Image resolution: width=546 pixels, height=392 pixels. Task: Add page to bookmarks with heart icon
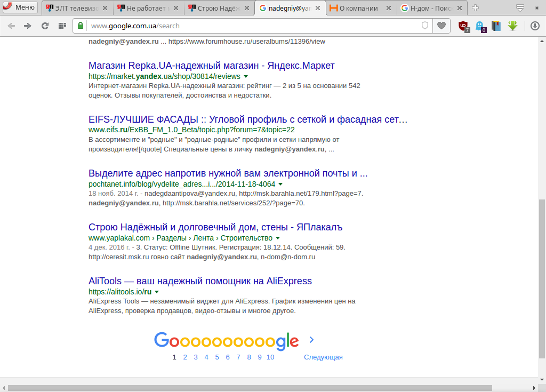click(441, 26)
